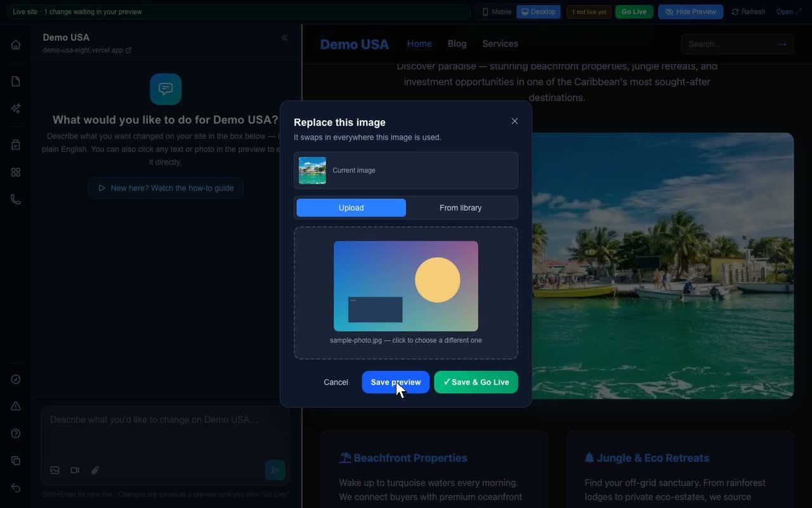Submit the site search arrow

782,44
